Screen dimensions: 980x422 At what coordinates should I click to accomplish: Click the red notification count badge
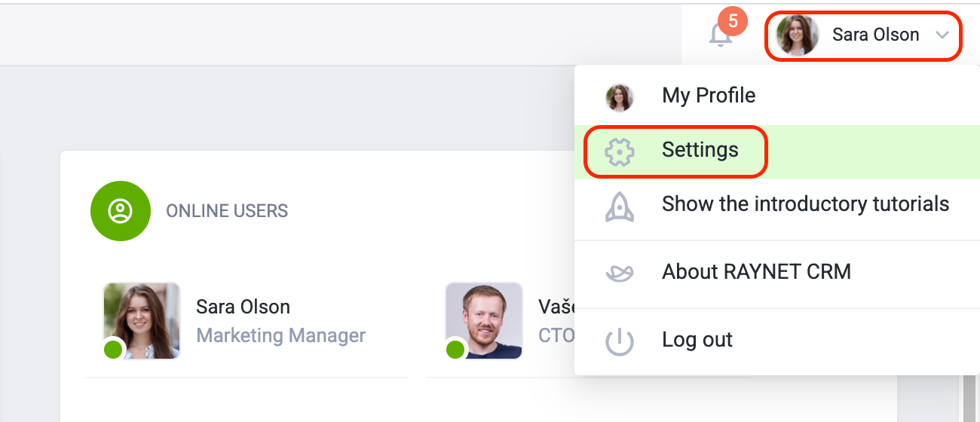(733, 21)
